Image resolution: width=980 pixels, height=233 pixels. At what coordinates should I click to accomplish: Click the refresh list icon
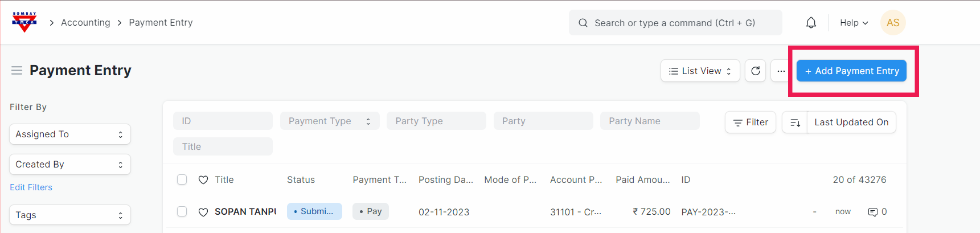tap(755, 71)
